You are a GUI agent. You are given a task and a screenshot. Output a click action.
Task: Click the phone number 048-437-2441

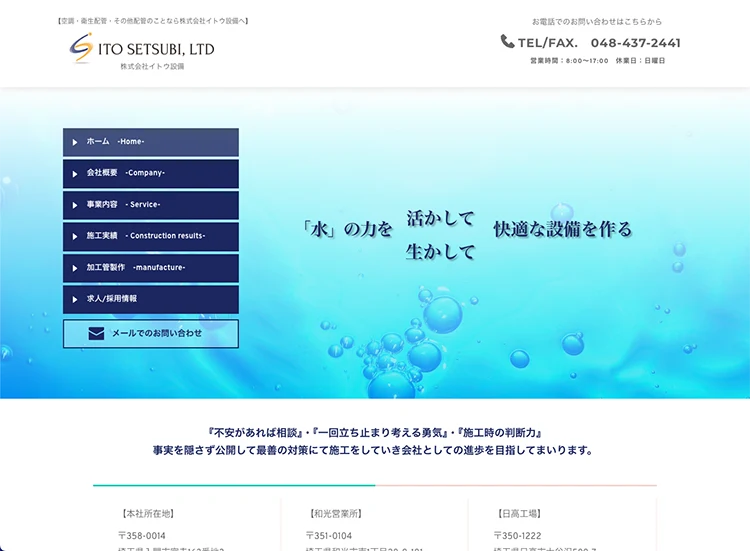click(635, 43)
